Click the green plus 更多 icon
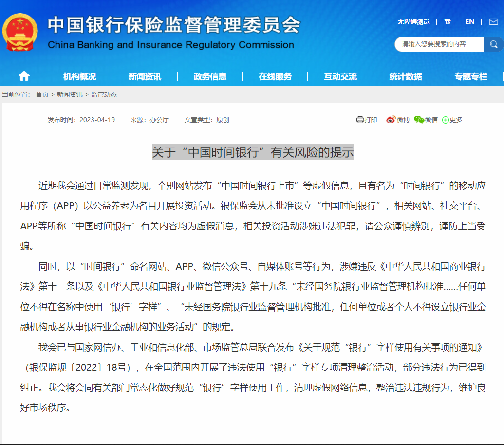This screenshot has height=445, width=504. (445, 120)
